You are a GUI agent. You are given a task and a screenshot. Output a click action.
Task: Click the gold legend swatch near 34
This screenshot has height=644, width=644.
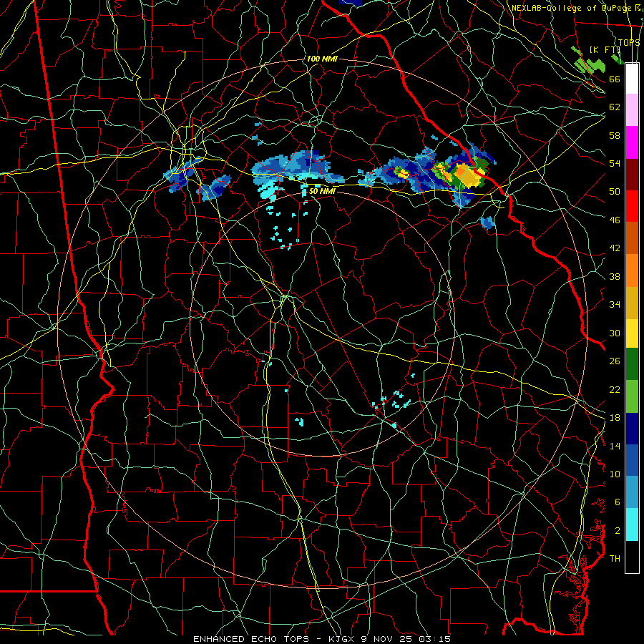[632, 303]
